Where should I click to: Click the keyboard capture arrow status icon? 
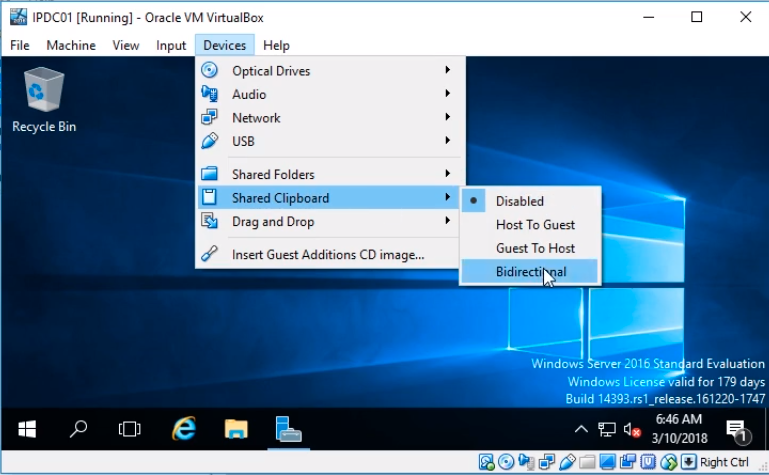click(x=689, y=462)
